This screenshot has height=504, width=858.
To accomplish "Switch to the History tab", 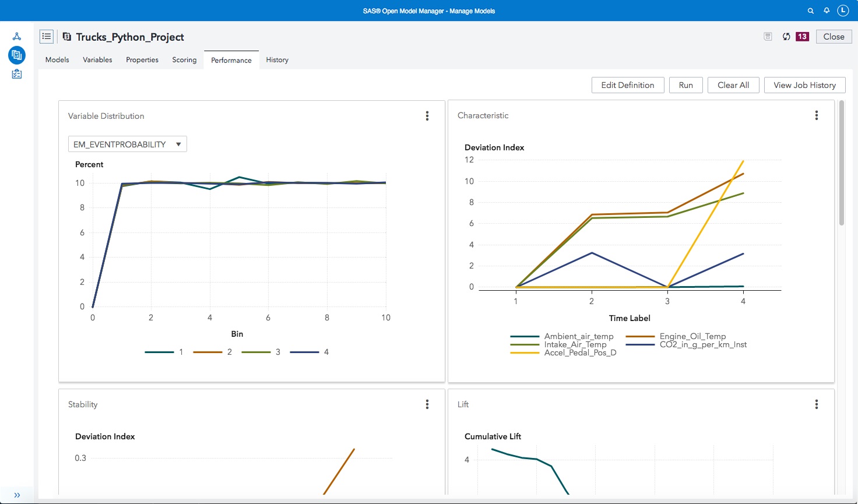I will [x=277, y=60].
